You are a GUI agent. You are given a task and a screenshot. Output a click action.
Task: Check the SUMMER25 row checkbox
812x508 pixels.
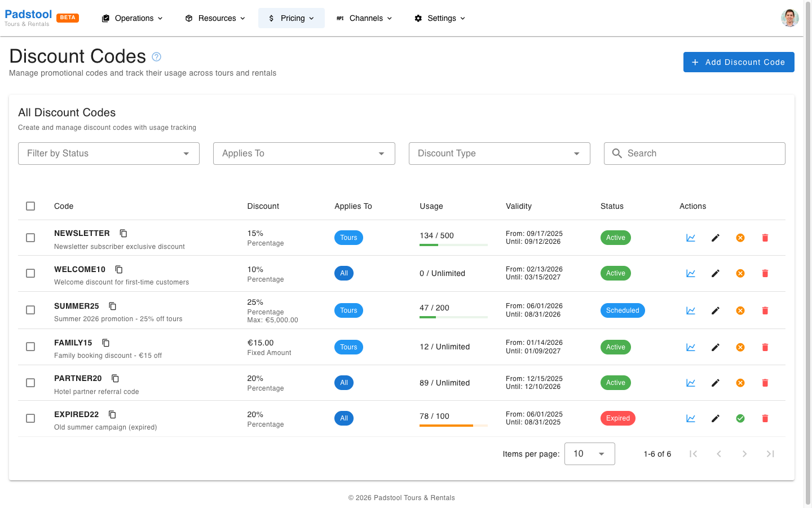click(30, 310)
